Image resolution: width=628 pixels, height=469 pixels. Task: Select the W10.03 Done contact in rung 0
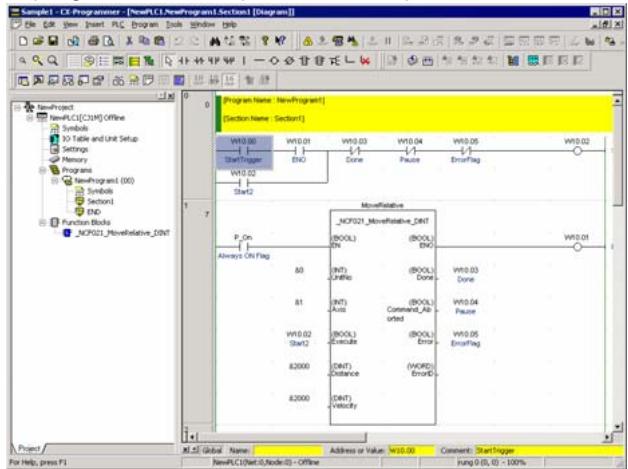point(354,151)
